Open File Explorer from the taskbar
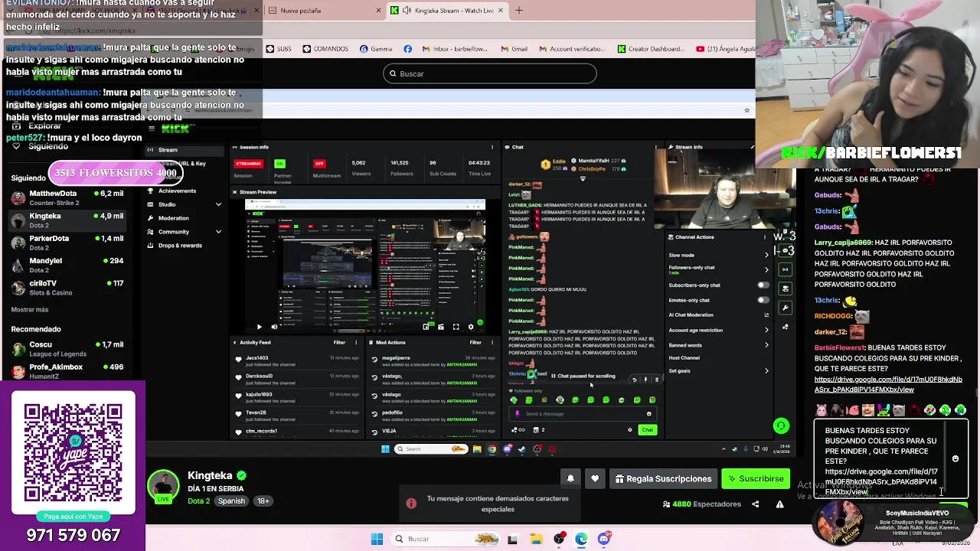The image size is (980, 551). 536,539
